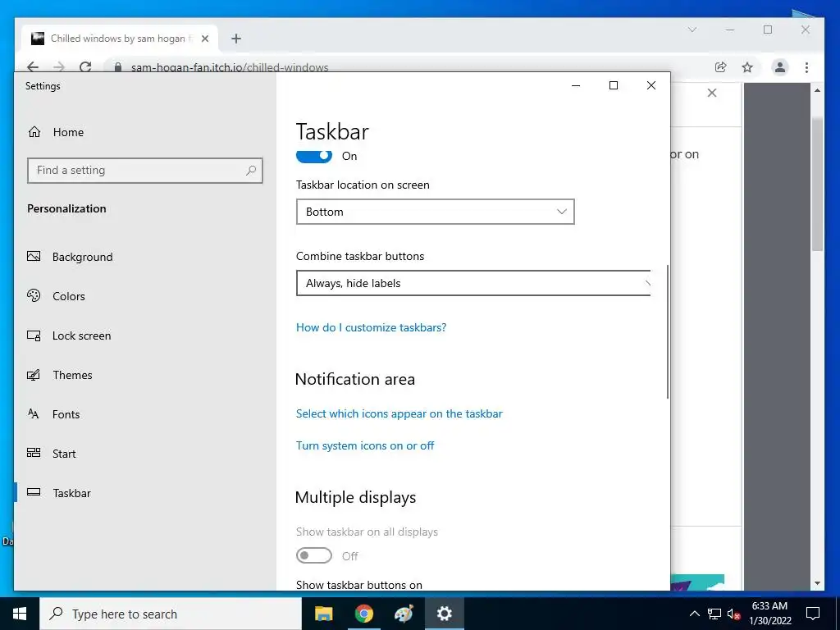
Task: Click the Settings window vertical scrollbar
Action: (668, 331)
